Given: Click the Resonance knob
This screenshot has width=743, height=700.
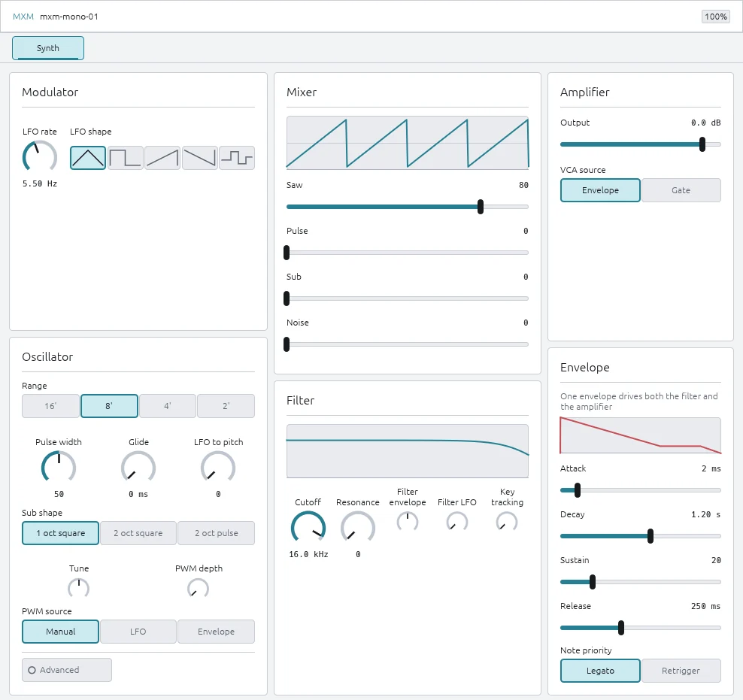Looking at the screenshot, I should [358, 528].
